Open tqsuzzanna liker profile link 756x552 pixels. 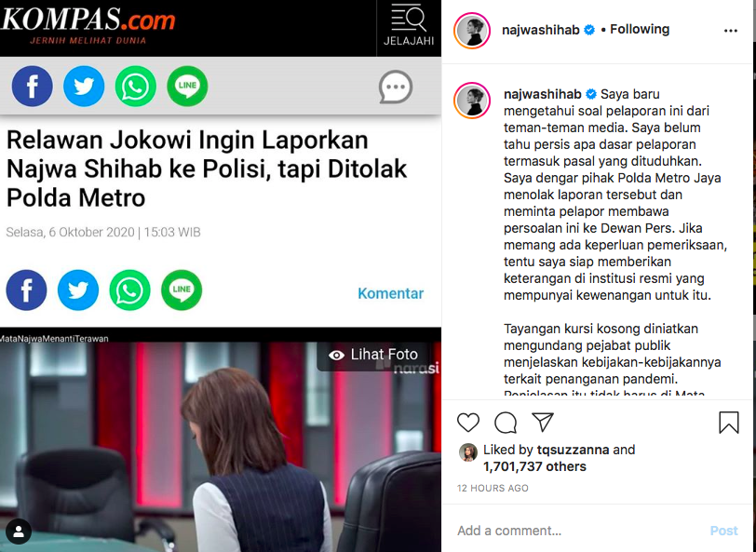pyautogui.click(x=573, y=450)
